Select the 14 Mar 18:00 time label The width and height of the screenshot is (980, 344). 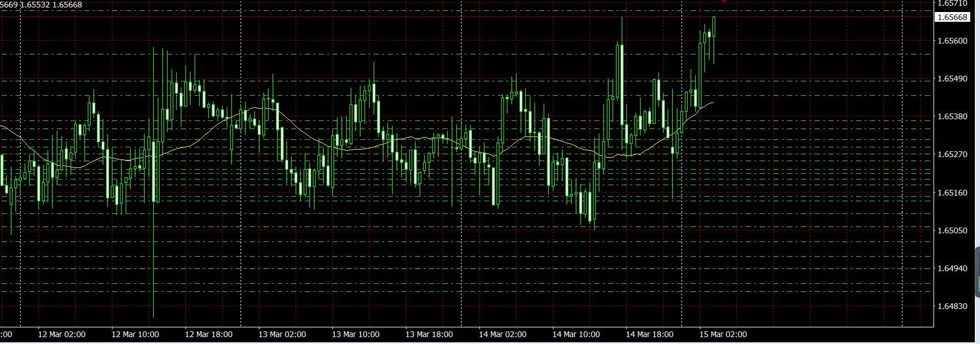tap(649, 334)
